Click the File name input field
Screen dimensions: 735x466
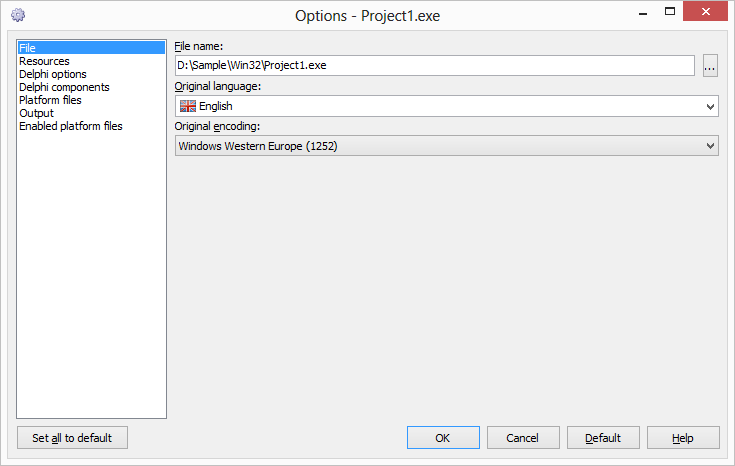tap(435, 66)
